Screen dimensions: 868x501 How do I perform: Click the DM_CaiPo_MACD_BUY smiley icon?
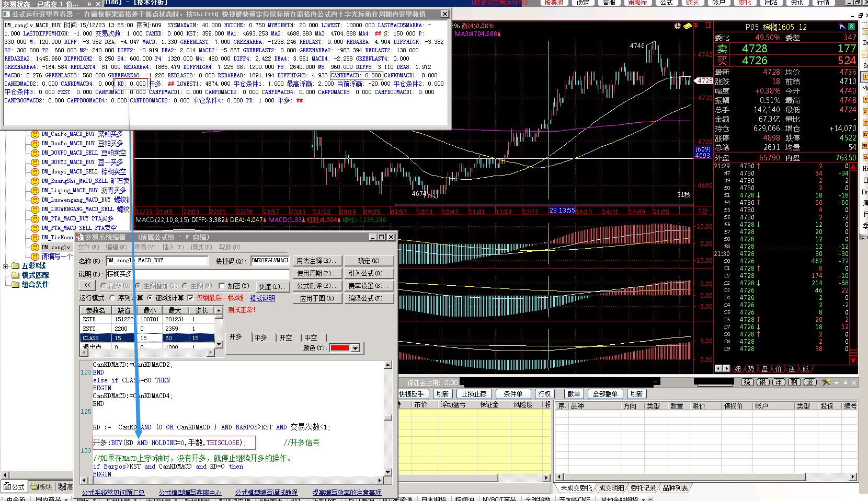(x=35, y=134)
